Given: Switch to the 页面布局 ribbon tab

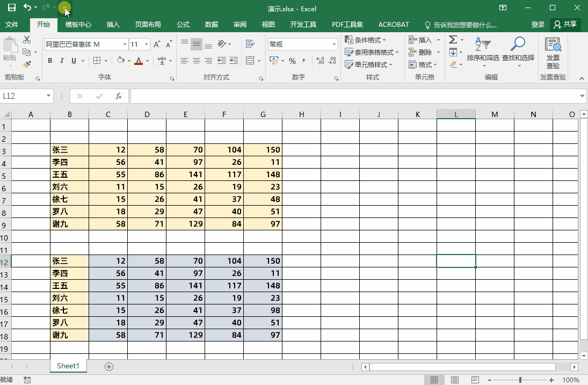Looking at the screenshot, I should pos(148,24).
